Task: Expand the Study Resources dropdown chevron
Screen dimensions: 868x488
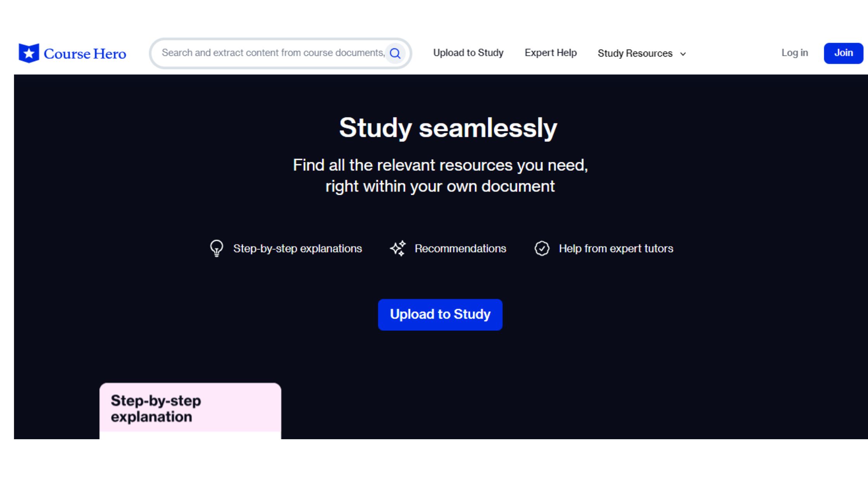Action: coord(683,54)
